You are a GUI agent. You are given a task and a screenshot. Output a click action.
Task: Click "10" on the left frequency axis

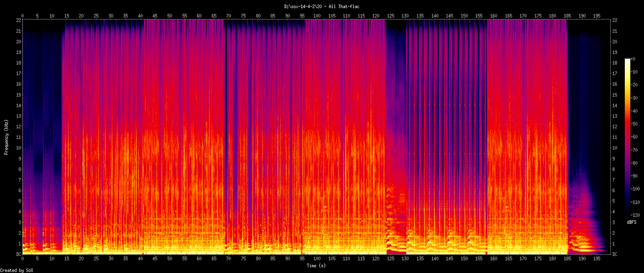18,148
